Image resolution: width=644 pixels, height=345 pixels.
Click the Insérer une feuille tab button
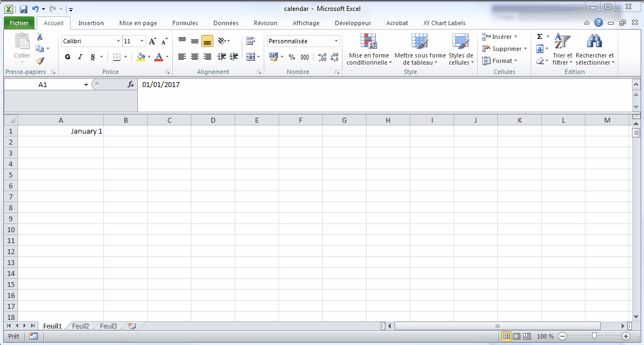(130, 325)
